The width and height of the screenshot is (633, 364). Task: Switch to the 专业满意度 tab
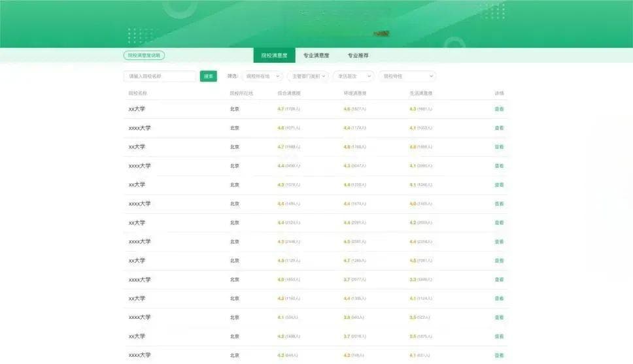click(x=316, y=56)
